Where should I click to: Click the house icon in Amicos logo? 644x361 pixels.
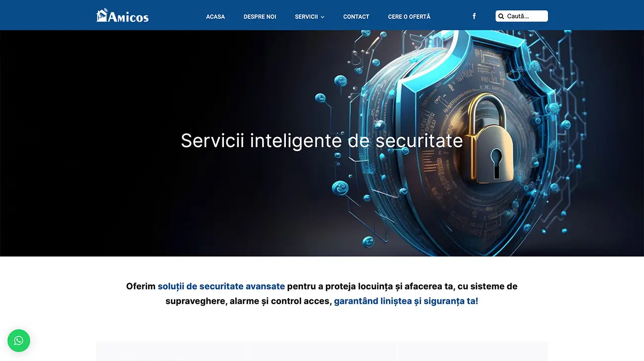click(x=102, y=15)
